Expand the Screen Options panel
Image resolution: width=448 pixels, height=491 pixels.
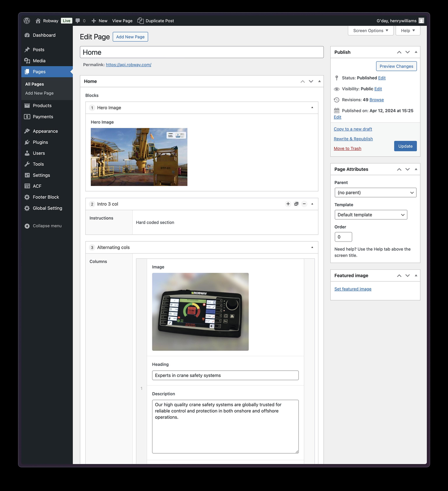370,31
